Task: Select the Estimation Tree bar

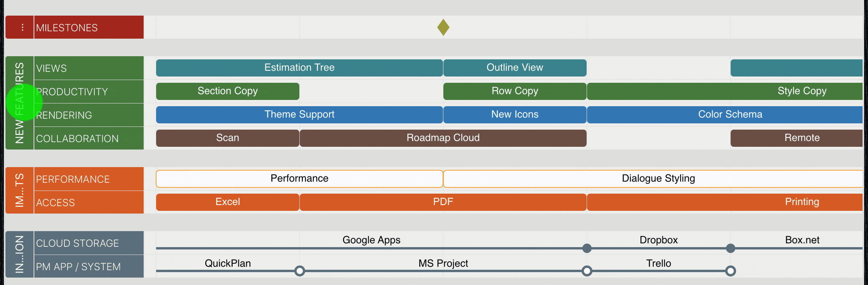Action: coord(299,68)
